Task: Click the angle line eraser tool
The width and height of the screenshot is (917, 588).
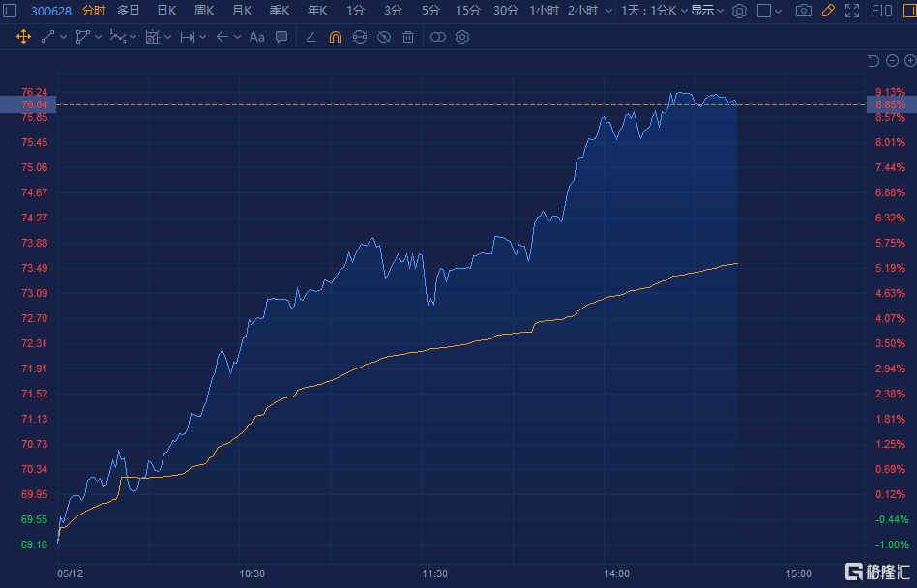Action: (311, 37)
